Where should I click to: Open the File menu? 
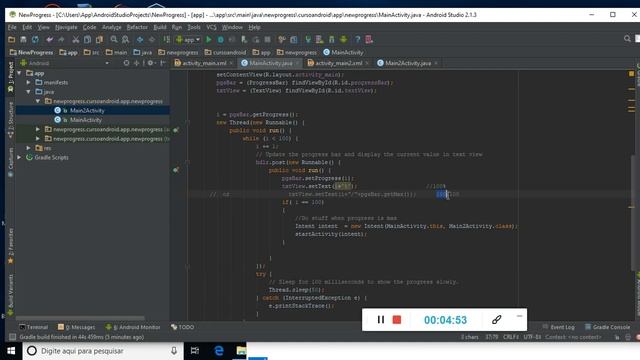point(12,27)
